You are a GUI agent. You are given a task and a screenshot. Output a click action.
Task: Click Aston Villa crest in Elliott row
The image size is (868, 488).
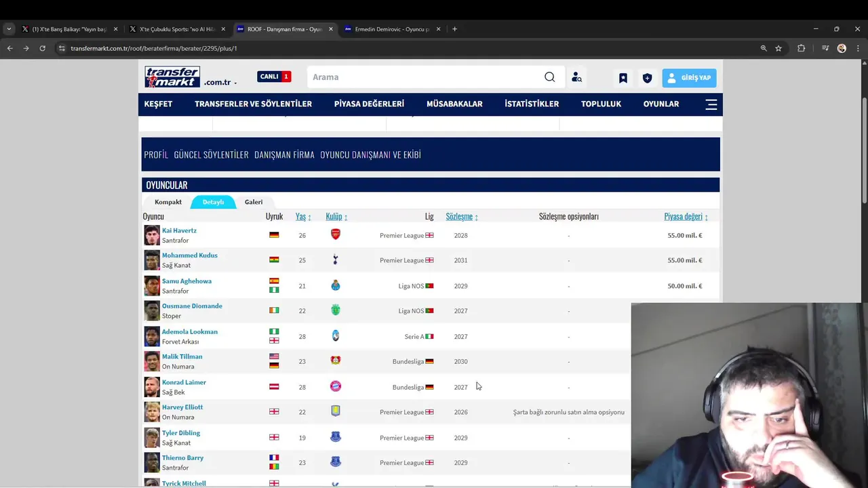(335, 411)
